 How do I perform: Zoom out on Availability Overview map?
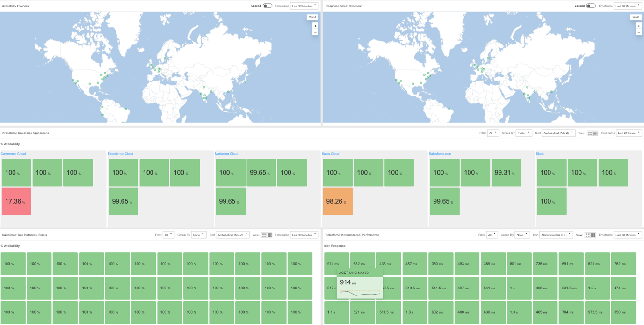click(315, 32)
